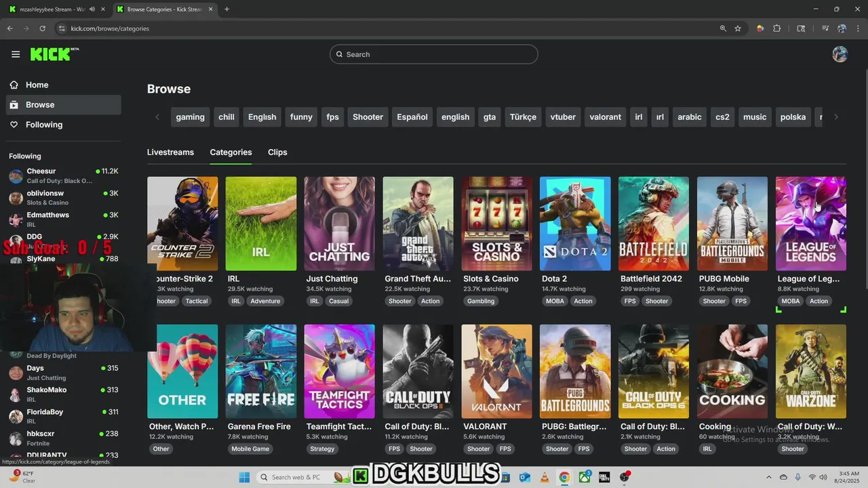The height and width of the screenshot is (488, 868).
Task: Bookmark this page with star icon
Action: 738,28
